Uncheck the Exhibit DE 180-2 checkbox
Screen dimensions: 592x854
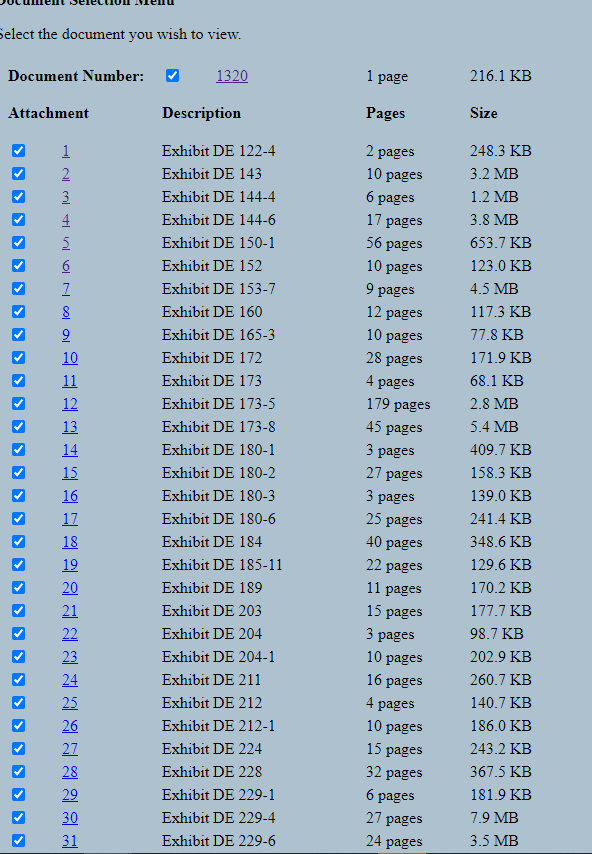19,473
